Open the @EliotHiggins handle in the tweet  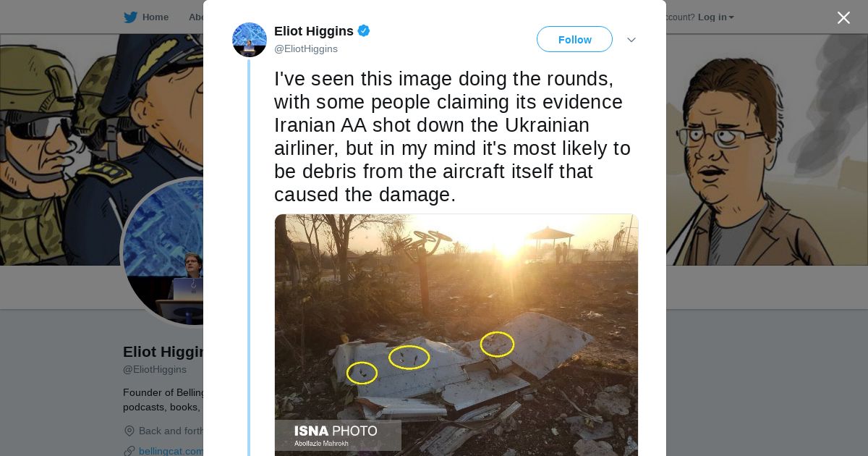click(x=305, y=49)
